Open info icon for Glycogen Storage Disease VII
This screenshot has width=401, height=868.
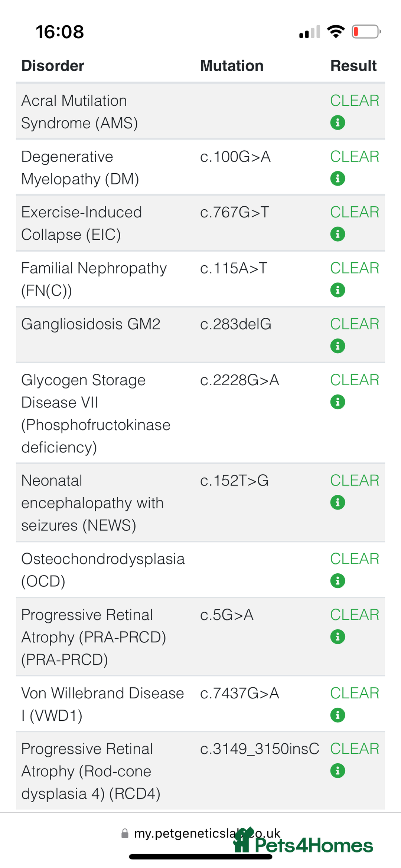(338, 402)
